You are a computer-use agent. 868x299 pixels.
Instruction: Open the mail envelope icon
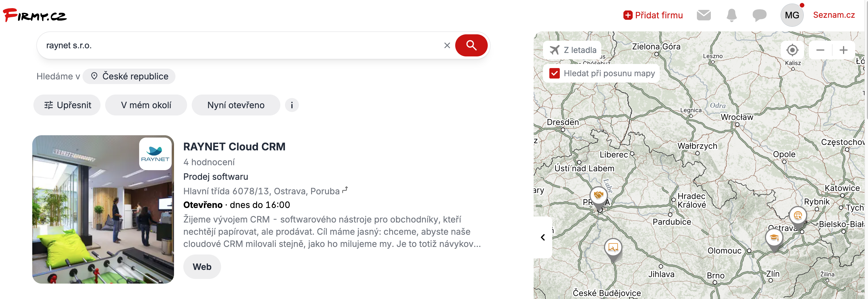[704, 15]
